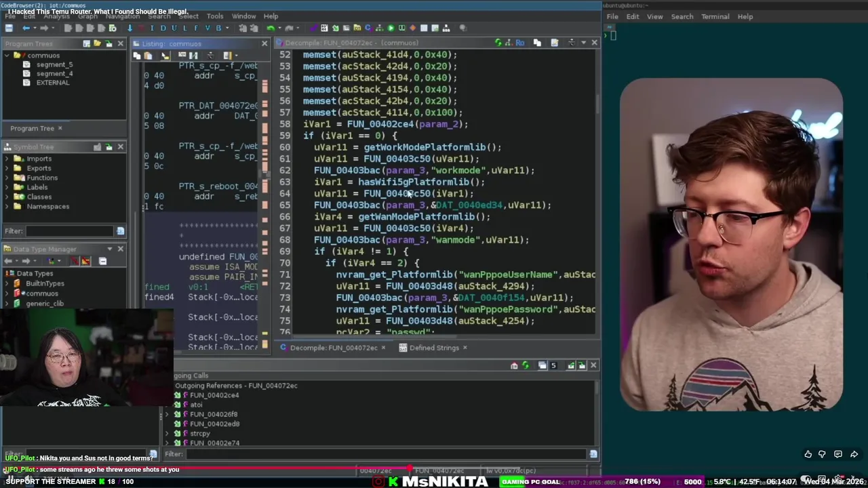Select generic_clib in Data Type Manager
868x488 pixels.
click(45, 303)
